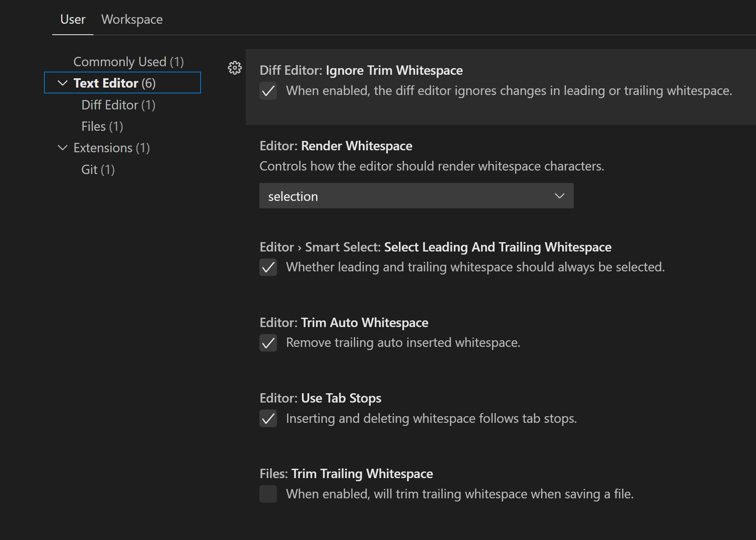Switch to the User settings tab

click(72, 19)
